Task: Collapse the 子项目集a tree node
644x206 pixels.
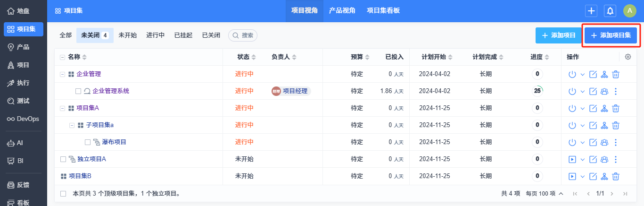Action: click(x=72, y=125)
